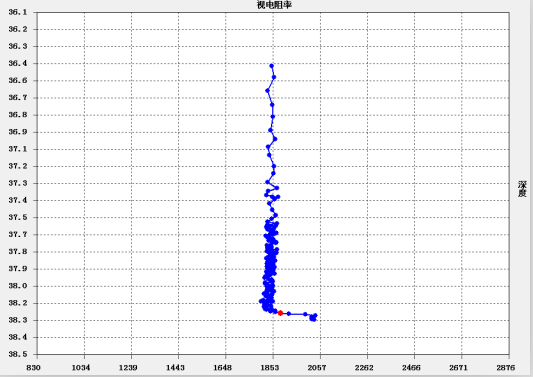Select the rightmost blue data point cluster
This screenshot has height=377, width=533.
coord(313,317)
